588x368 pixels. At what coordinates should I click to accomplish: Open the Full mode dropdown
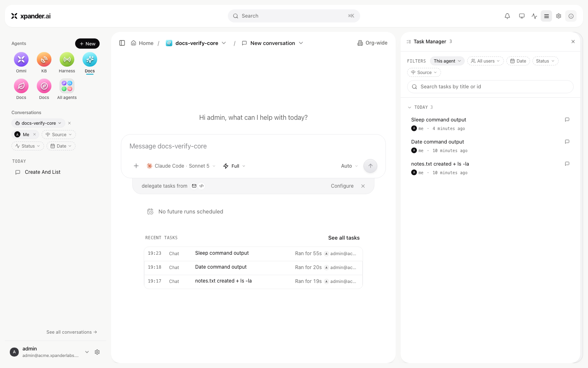coord(234,166)
